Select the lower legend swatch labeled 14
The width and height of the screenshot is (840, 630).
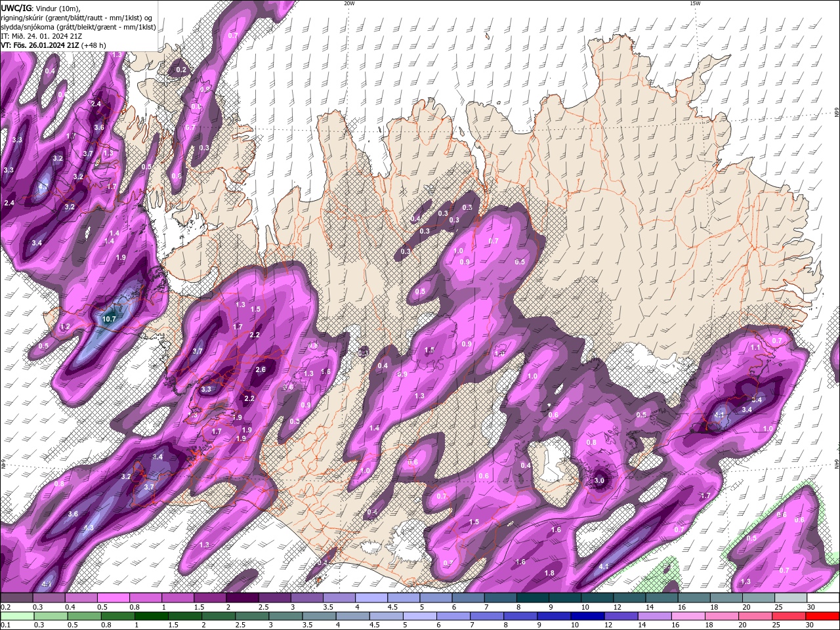click(x=654, y=616)
